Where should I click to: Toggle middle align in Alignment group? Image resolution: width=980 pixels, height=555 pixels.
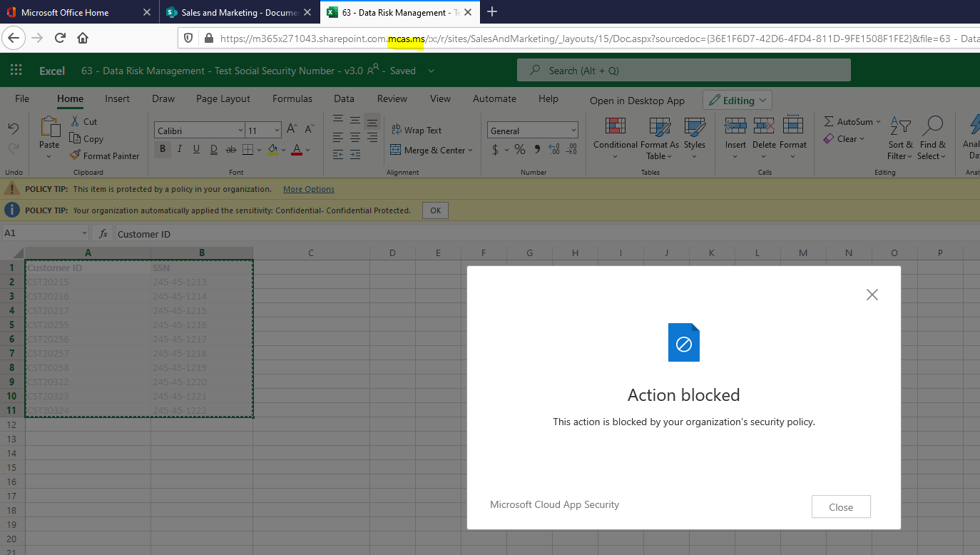tap(355, 121)
